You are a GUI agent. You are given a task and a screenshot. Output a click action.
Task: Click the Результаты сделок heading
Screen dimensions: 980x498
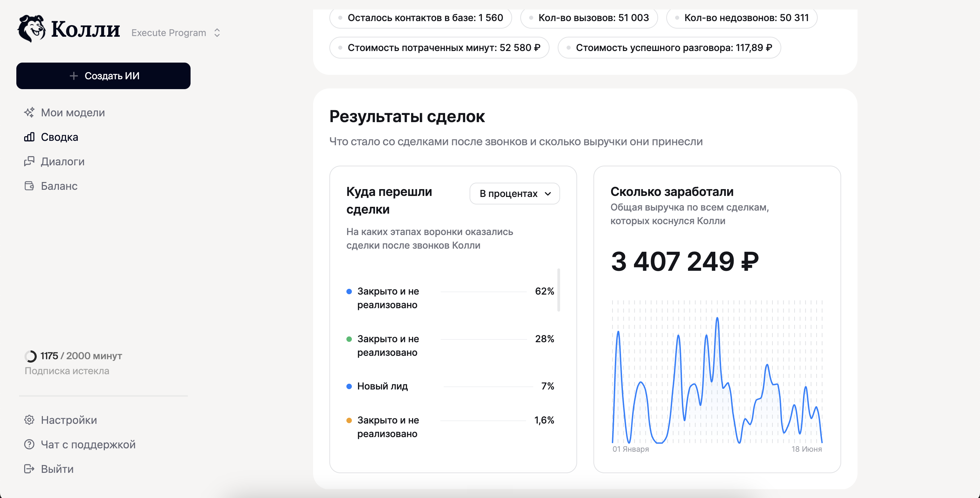click(407, 117)
